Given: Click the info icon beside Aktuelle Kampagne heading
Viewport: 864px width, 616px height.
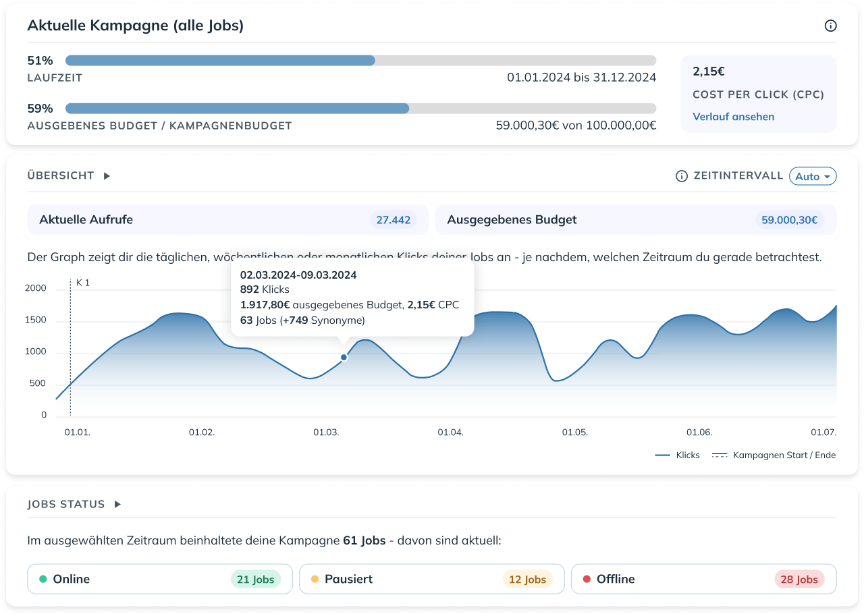Looking at the screenshot, I should tap(830, 26).
